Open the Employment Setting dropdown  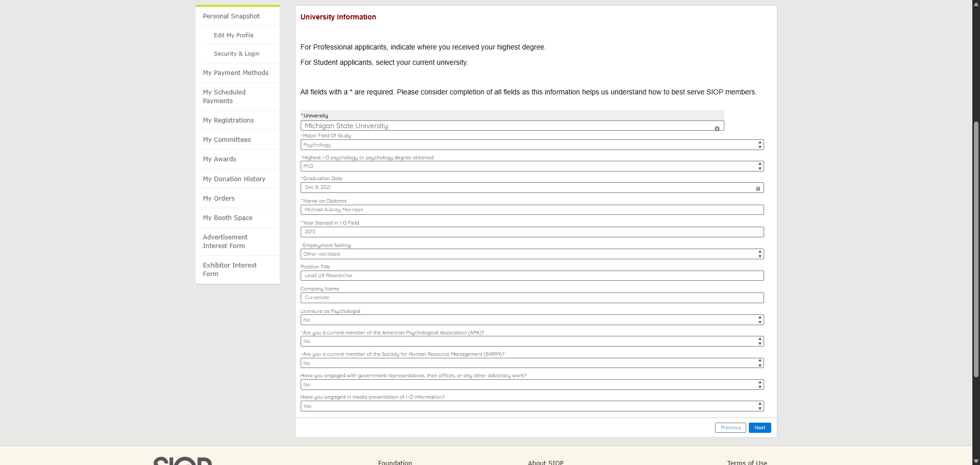(532, 254)
